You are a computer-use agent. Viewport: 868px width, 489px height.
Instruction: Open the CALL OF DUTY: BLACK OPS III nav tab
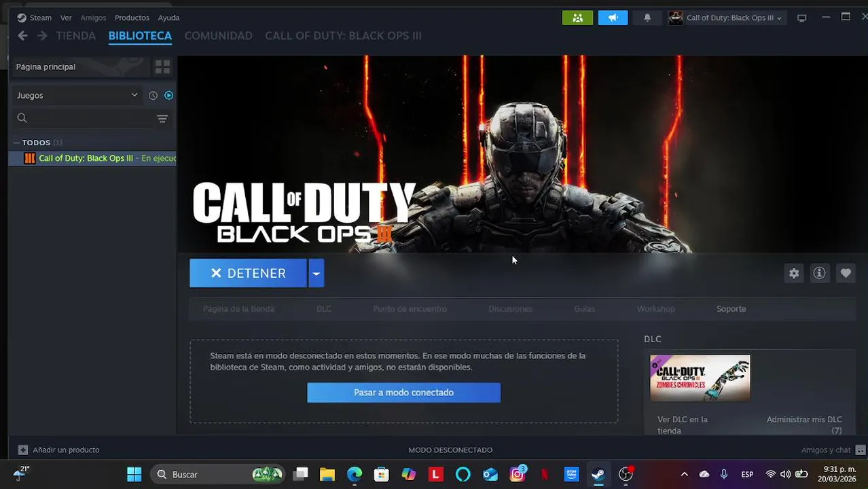click(343, 36)
